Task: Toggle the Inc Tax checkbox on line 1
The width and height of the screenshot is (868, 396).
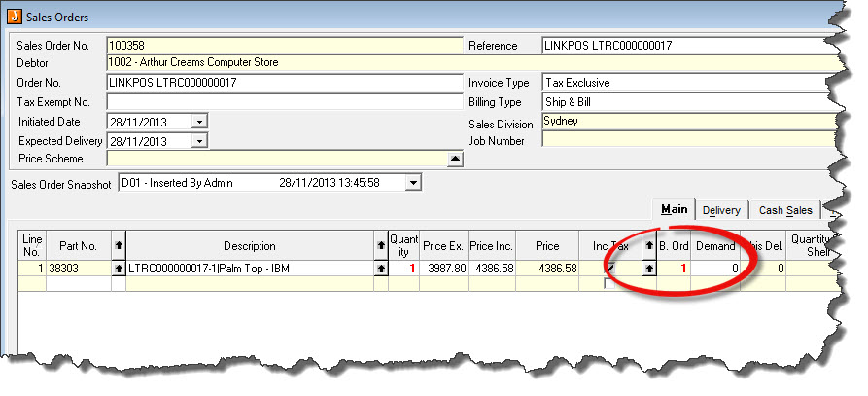Action: click(610, 269)
